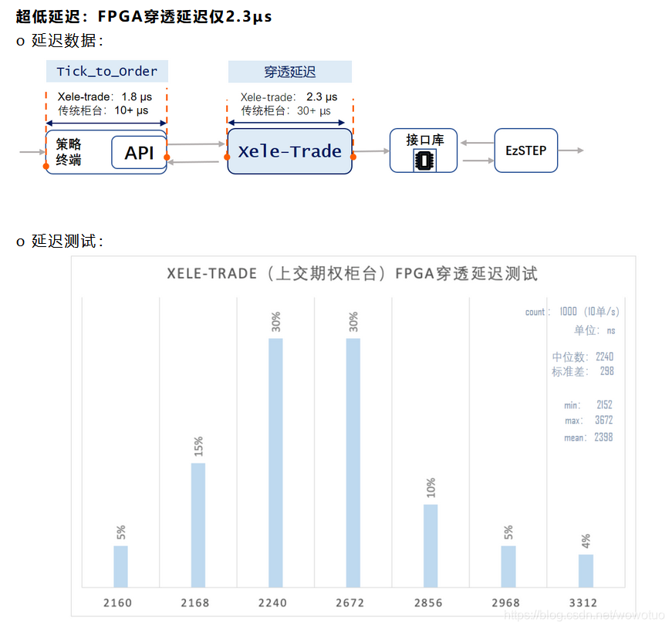
Task: Click the '中位数: 2240' statistic
Action: (x=583, y=357)
